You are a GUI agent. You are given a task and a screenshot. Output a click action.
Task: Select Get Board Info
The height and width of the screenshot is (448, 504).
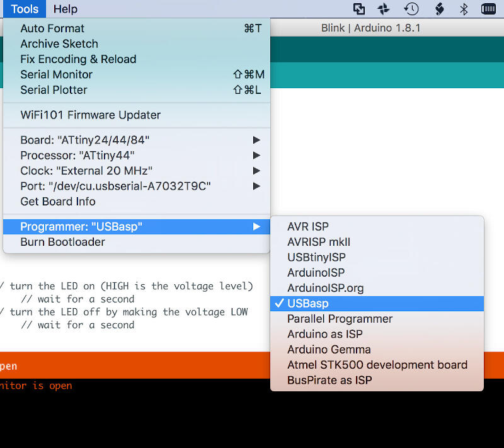(137, 202)
